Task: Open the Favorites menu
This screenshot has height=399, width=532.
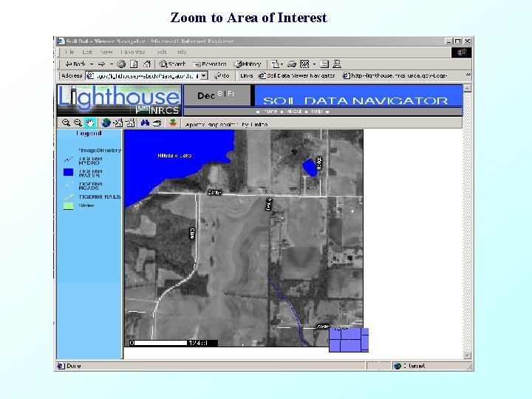Action: pyautogui.click(x=133, y=52)
